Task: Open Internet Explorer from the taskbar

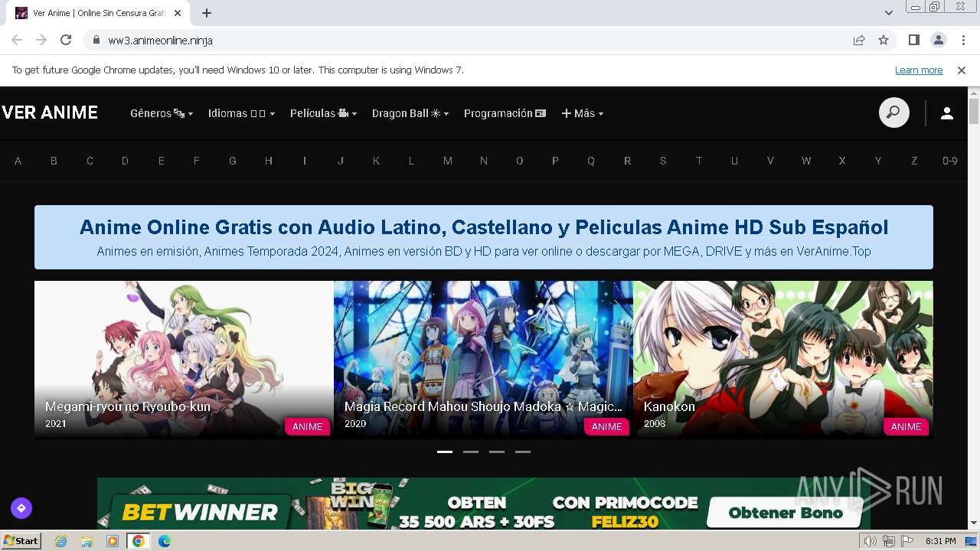Action: 61,541
